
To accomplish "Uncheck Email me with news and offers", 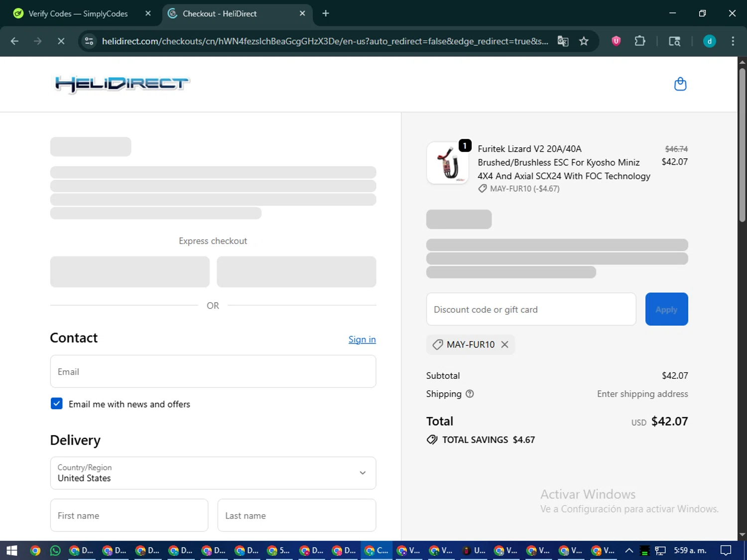I will pos(57,404).
